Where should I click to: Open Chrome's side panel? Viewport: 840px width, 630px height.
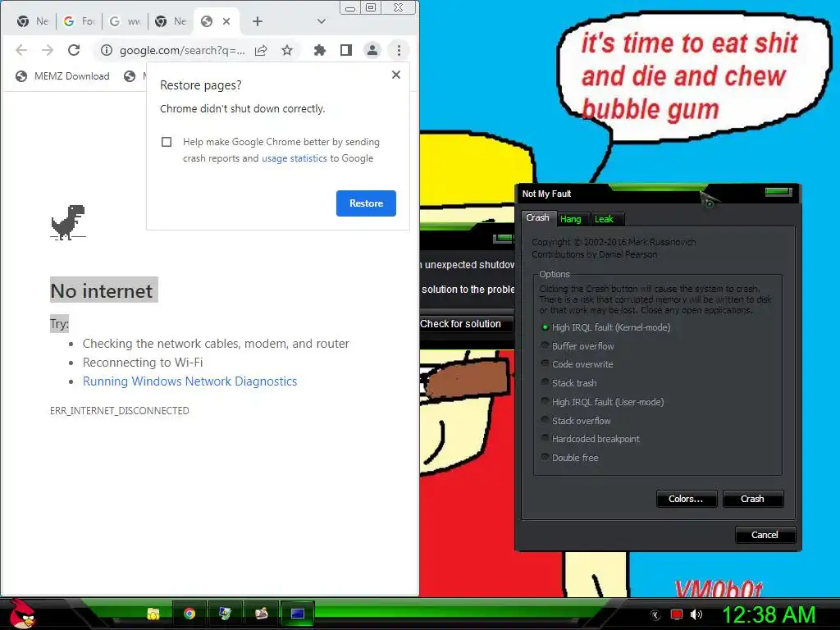tap(346, 50)
